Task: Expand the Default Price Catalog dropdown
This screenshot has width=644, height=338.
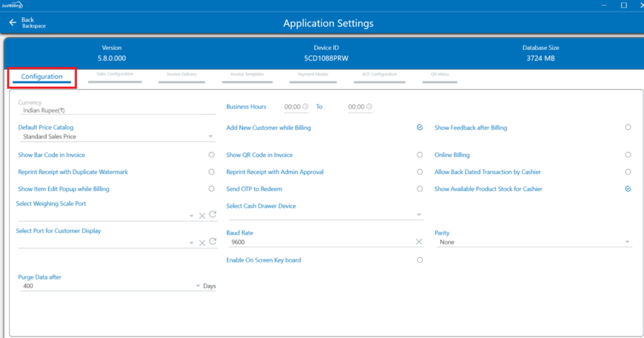Action: pos(211,137)
